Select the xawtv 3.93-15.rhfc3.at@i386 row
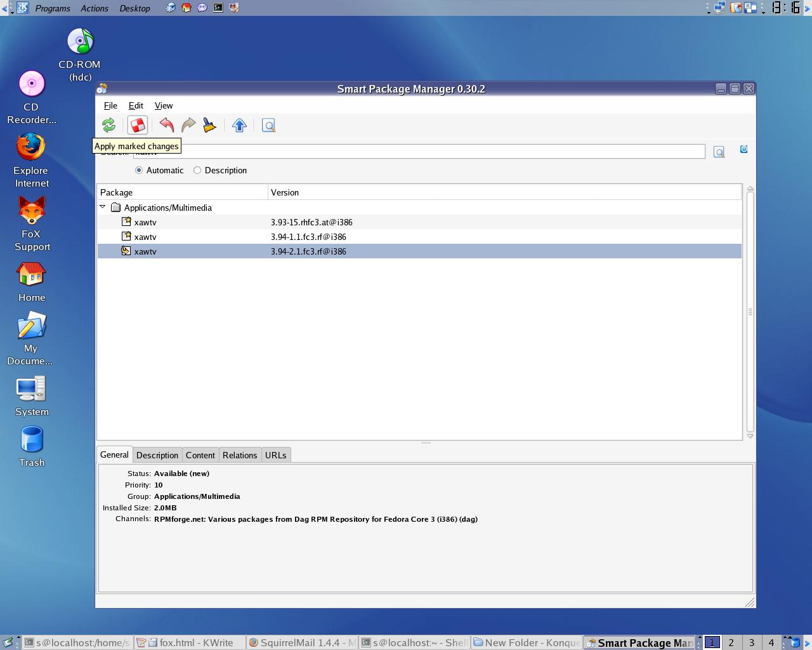The image size is (812, 650). click(x=419, y=222)
